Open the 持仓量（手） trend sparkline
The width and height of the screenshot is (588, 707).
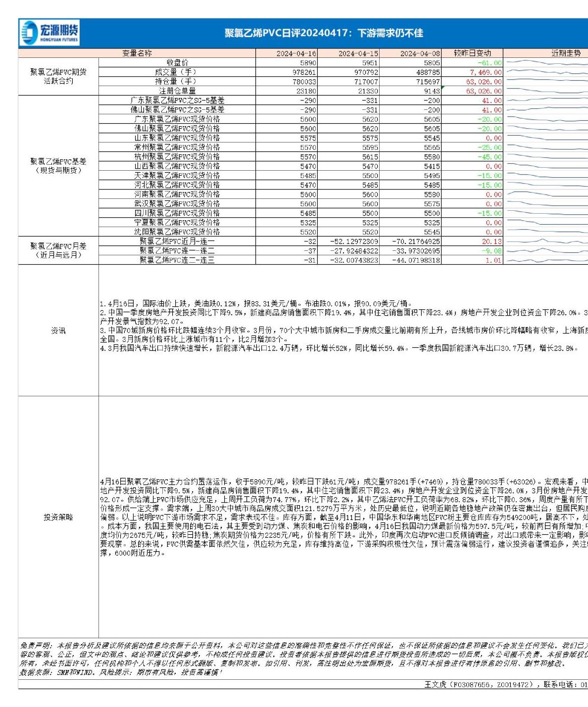546,82
